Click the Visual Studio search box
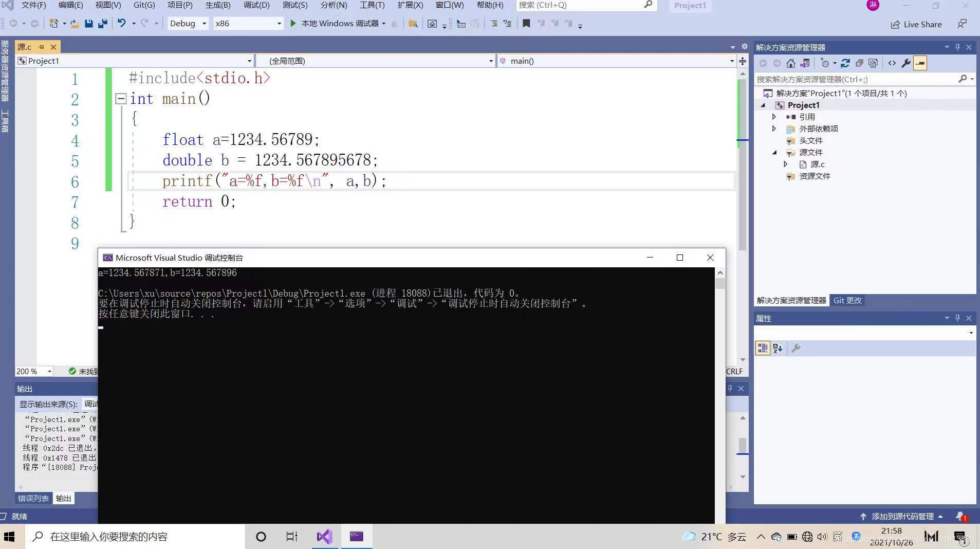The image size is (980, 549). (585, 5)
